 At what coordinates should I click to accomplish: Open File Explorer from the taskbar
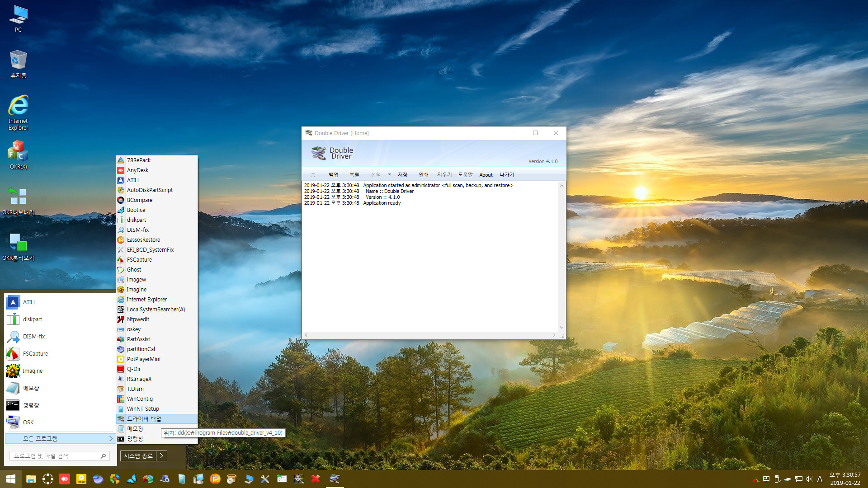(31, 479)
